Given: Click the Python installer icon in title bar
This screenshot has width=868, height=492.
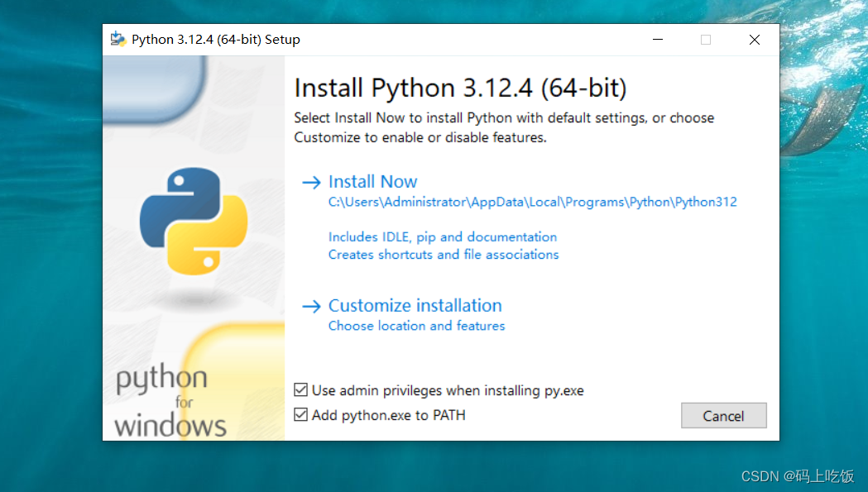Looking at the screenshot, I should pos(117,40).
